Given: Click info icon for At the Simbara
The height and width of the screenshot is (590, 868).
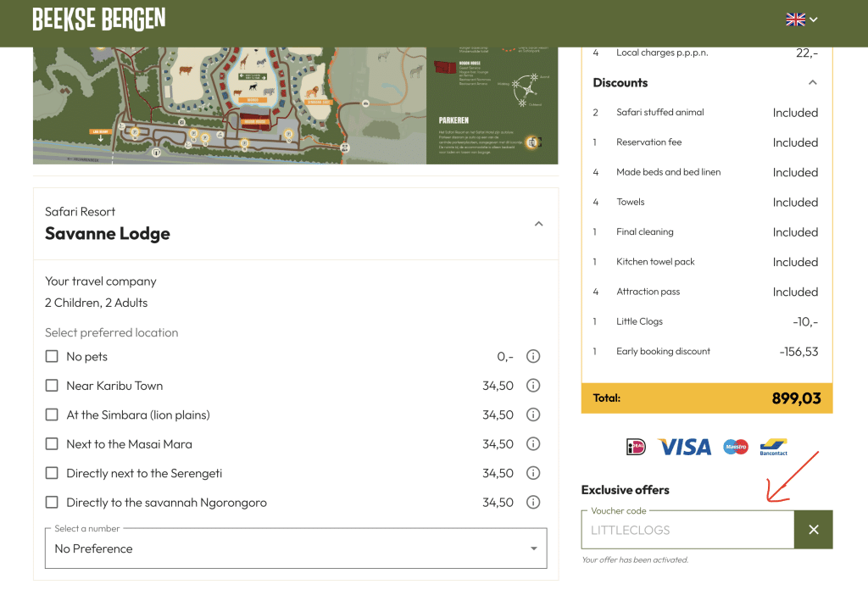Looking at the screenshot, I should 533,415.
